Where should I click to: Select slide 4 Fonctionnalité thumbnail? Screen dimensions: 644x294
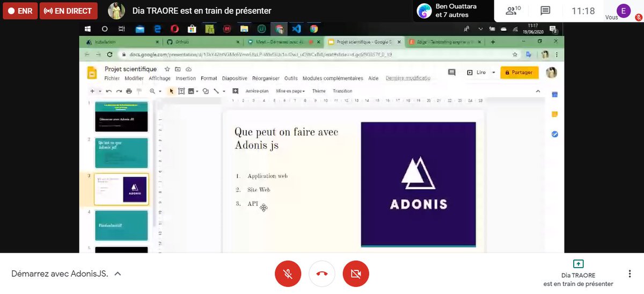(x=121, y=225)
